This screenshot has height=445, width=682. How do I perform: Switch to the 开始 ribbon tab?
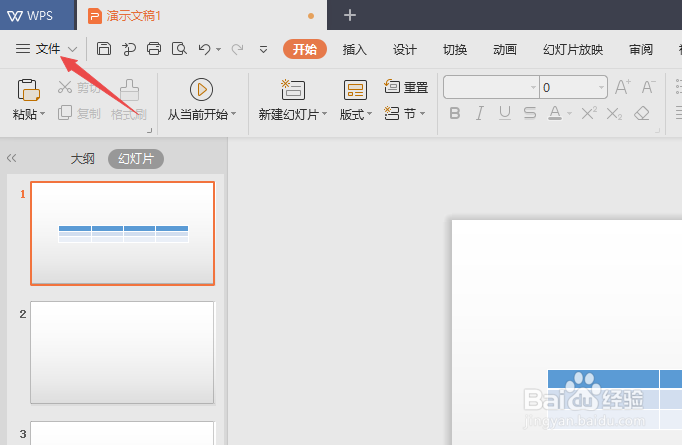click(x=304, y=49)
